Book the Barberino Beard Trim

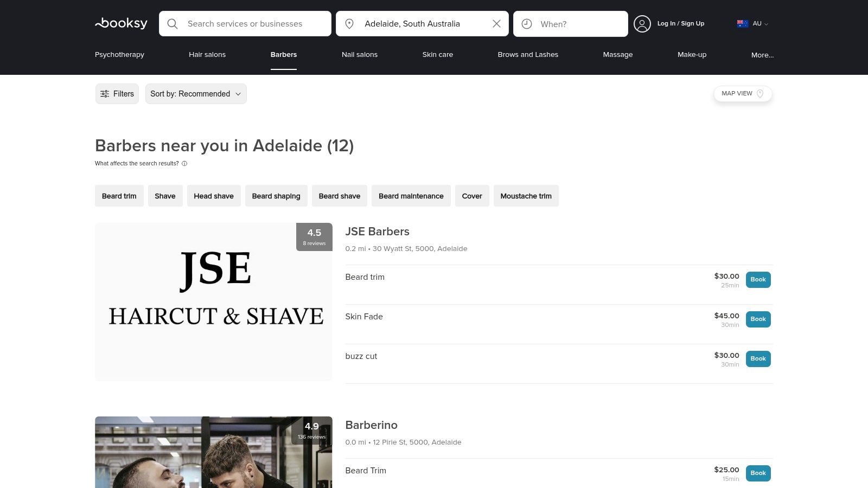[x=758, y=473]
